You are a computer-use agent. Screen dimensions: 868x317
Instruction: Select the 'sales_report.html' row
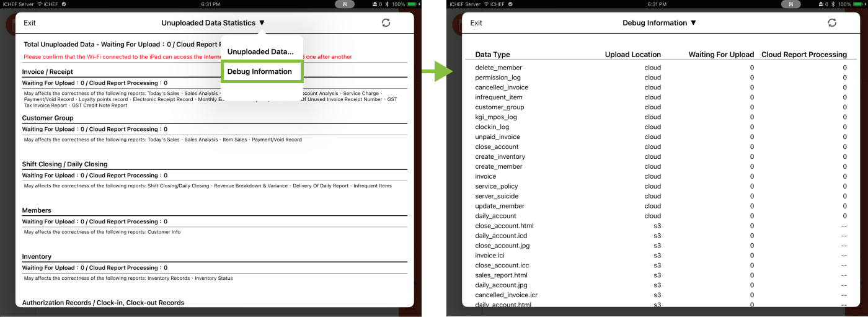pos(501,275)
